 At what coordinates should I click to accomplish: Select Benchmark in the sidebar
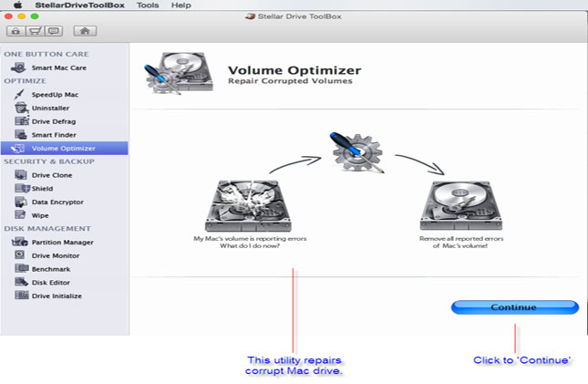51,269
